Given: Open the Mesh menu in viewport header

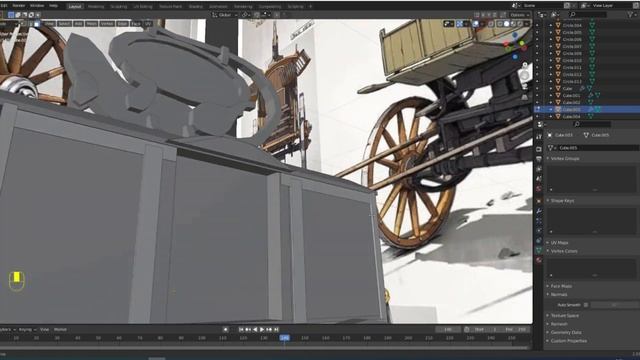Looking at the screenshot, I should coord(91,24).
